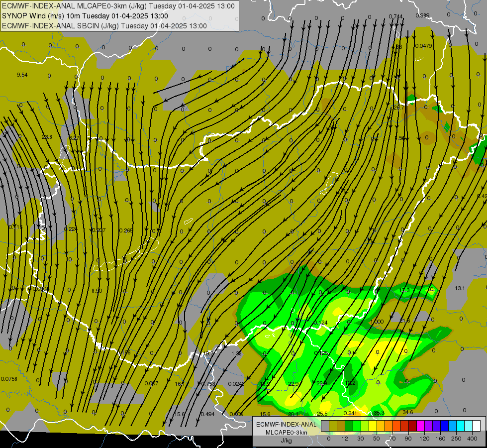
Task: Click the map value 0.124
Action: (x=320, y=323)
